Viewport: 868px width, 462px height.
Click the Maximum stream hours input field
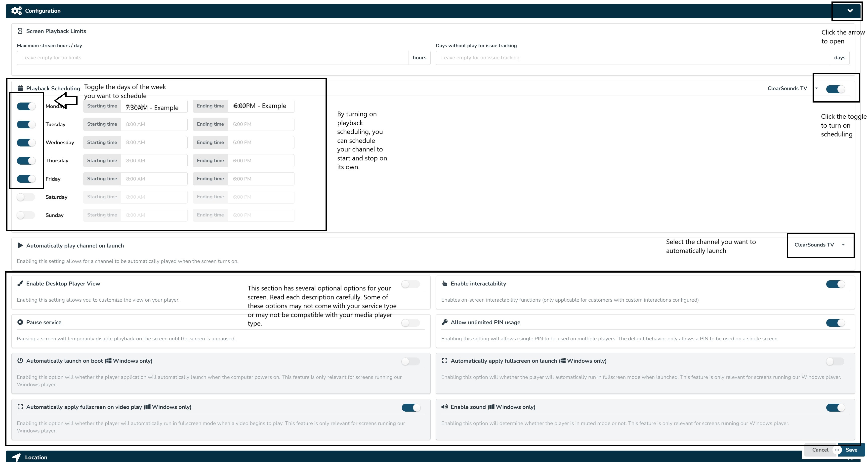tap(212, 58)
